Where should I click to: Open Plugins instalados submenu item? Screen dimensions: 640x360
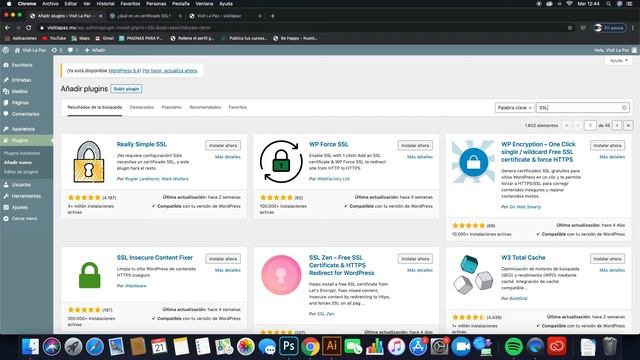pos(22,153)
